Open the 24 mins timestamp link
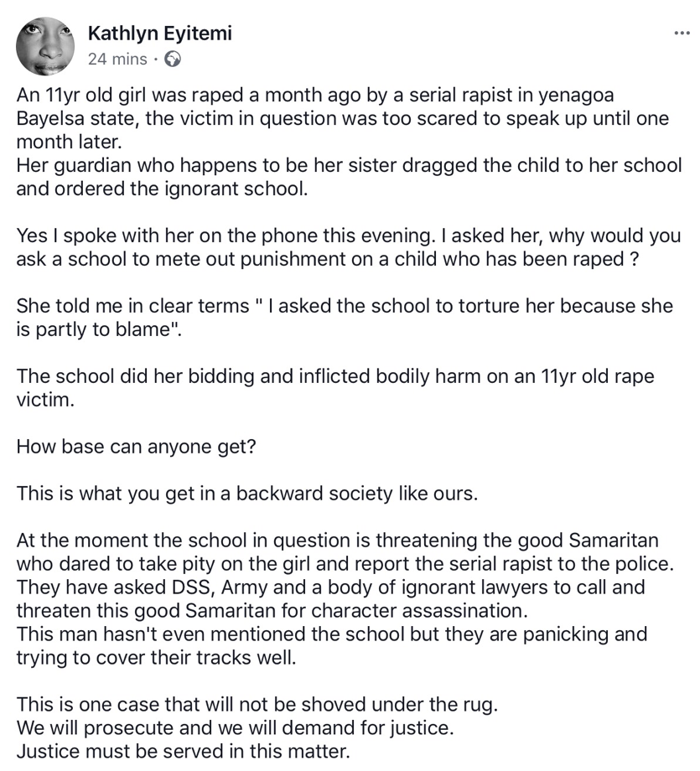 [x=117, y=60]
